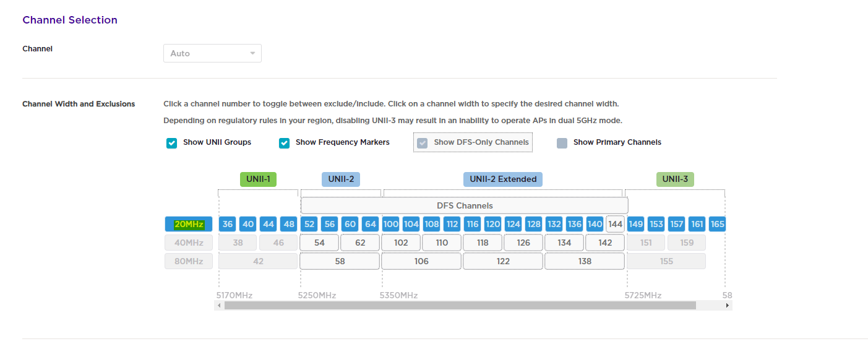Toggle channel 132 exclusion

(x=554, y=224)
